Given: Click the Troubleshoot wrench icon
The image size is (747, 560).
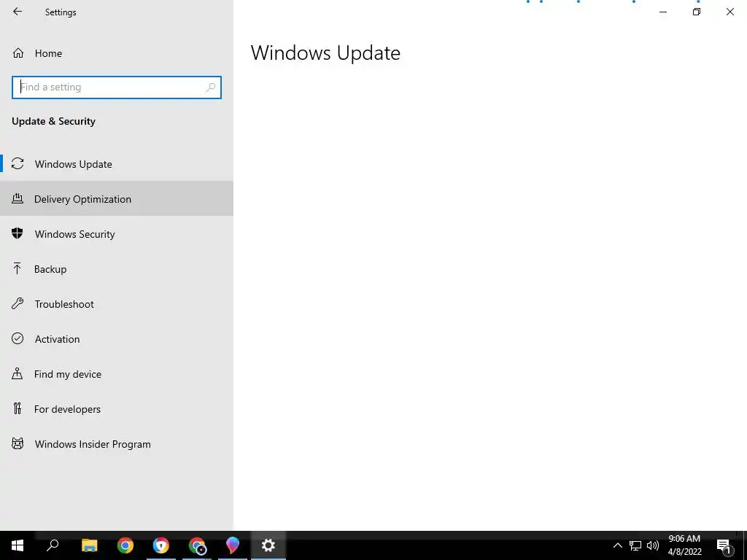Looking at the screenshot, I should [x=18, y=304].
